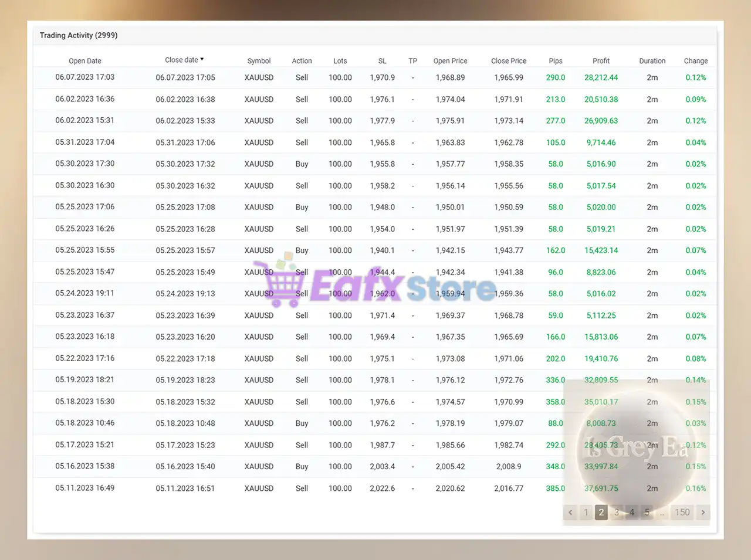751x560 pixels.
Task: Click profit value 5,016.90
Action: click(x=601, y=164)
